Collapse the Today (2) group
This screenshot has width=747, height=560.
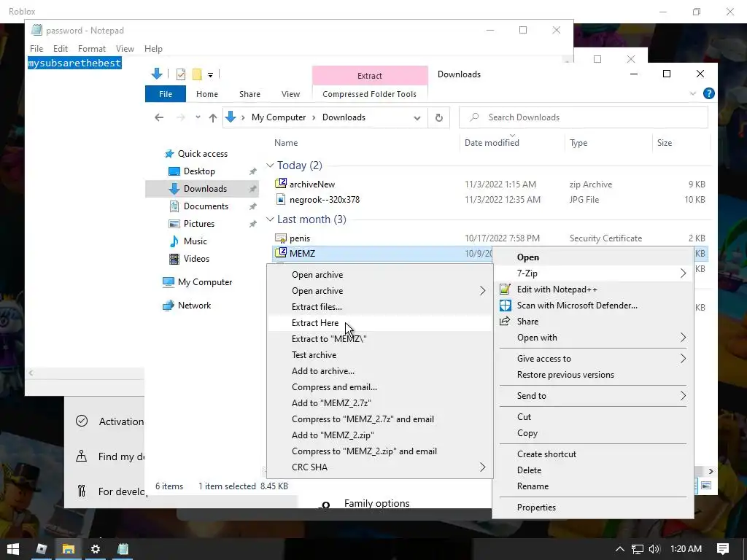click(x=270, y=166)
